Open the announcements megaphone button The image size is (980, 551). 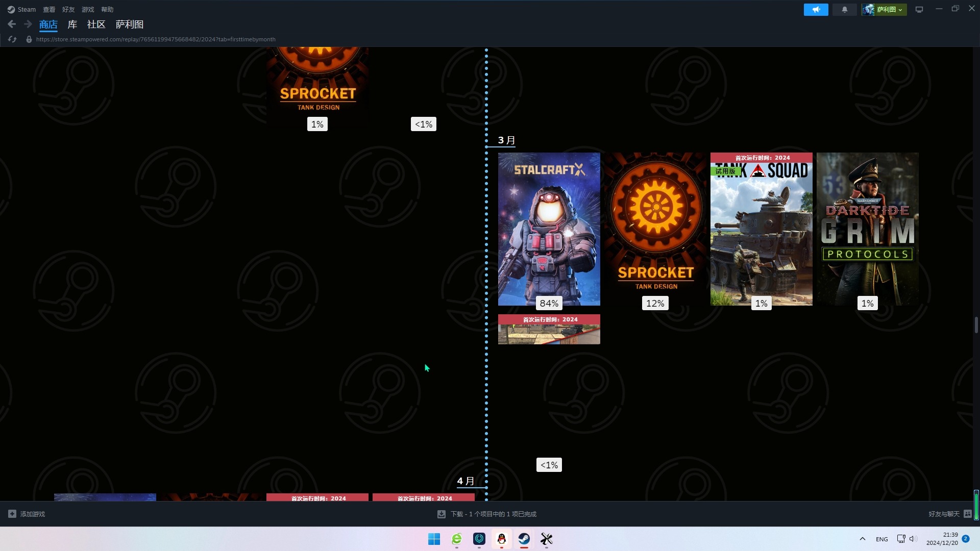point(816,10)
